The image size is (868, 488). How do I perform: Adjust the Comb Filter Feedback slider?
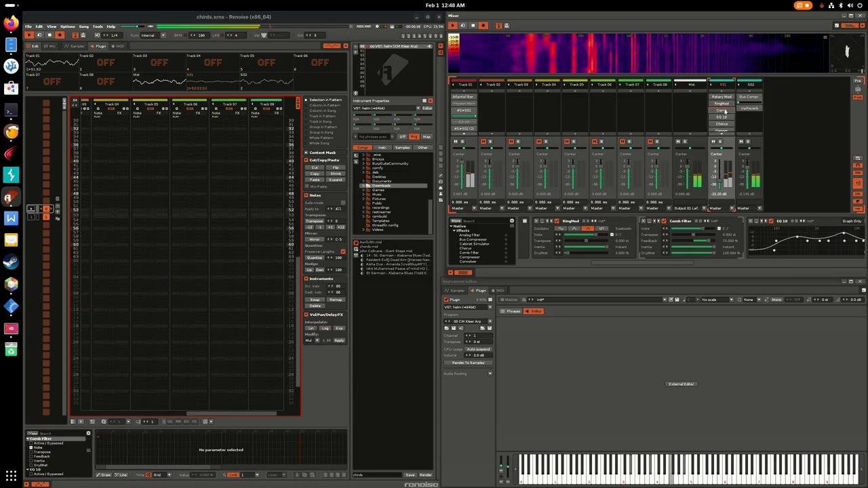tap(693, 241)
